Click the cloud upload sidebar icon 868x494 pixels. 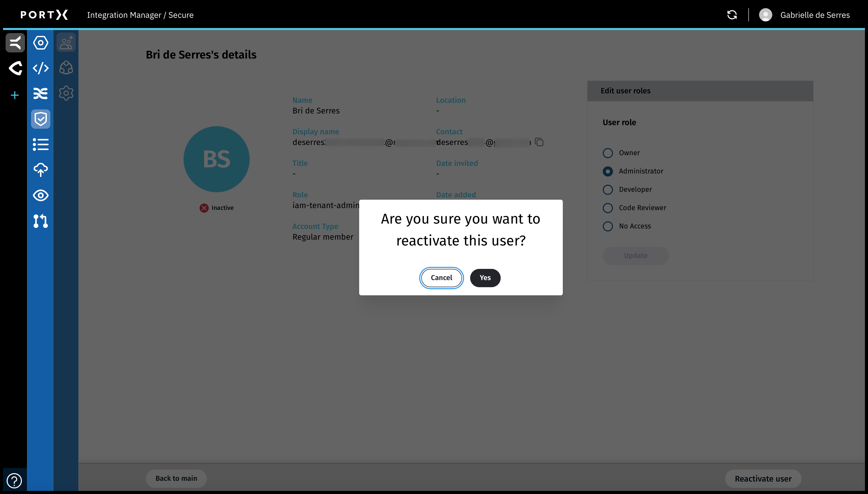(41, 170)
